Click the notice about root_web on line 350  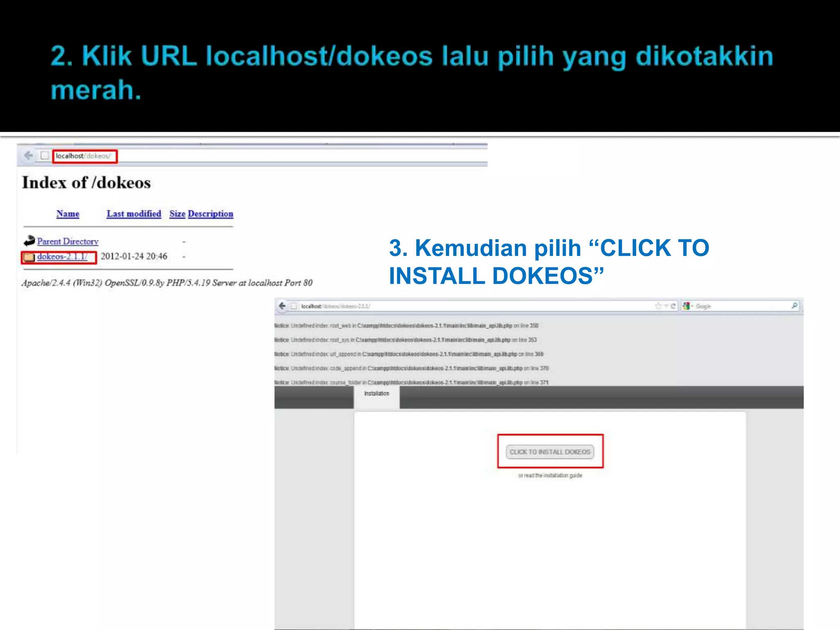[406, 326]
